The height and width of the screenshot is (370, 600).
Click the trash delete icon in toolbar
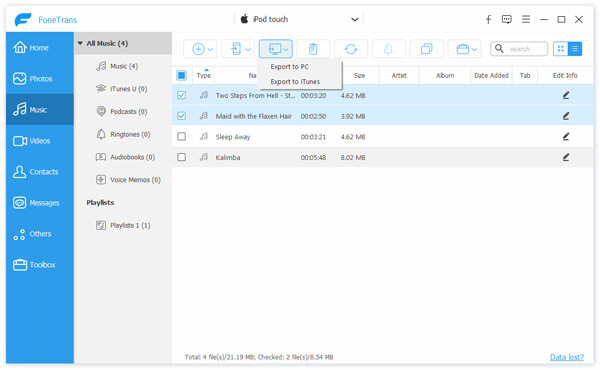click(313, 49)
